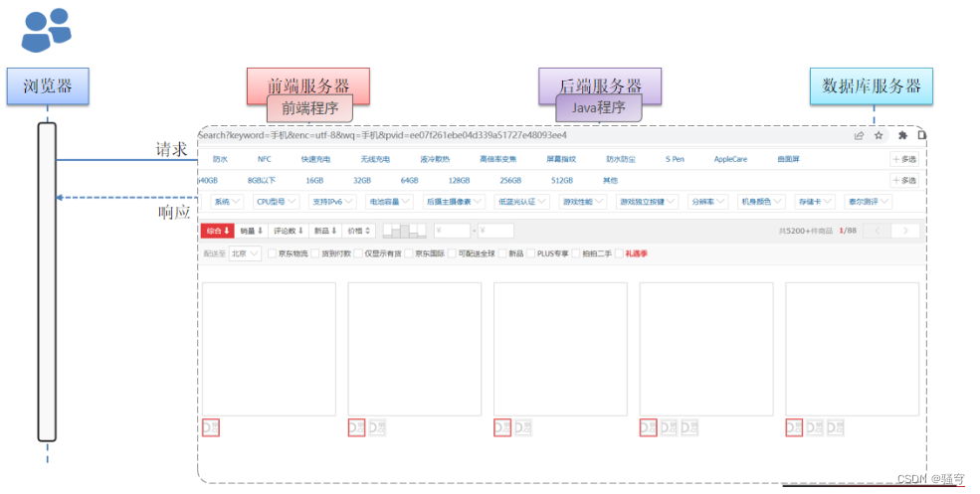Select the 新品 sort tab

[x=325, y=231]
